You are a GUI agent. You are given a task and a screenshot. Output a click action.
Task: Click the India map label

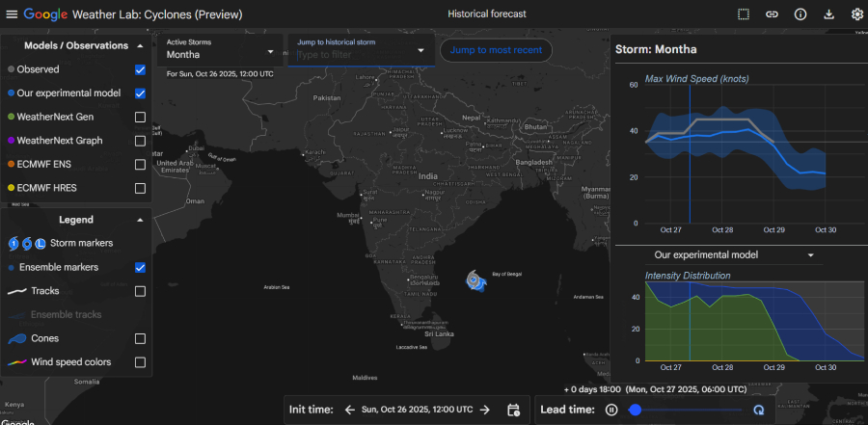[427, 176]
